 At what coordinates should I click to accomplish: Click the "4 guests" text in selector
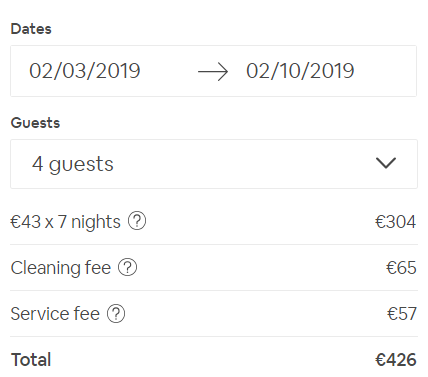73,165
